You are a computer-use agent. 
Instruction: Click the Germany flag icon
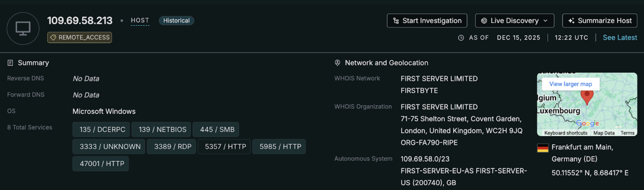pos(543,148)
